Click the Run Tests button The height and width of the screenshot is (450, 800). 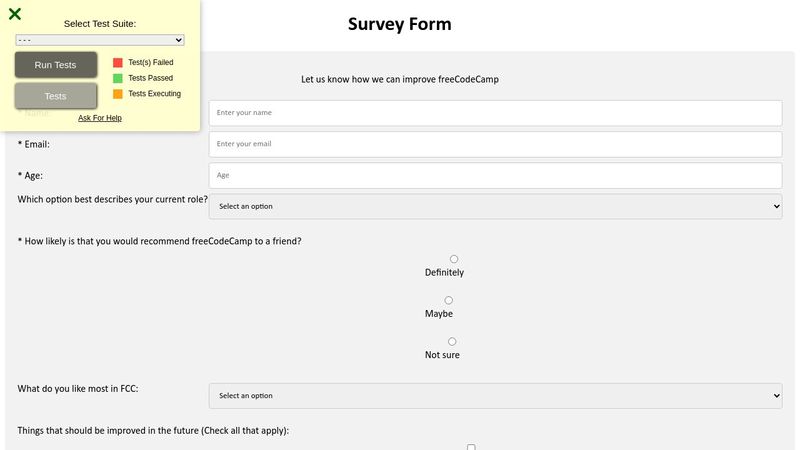click(x=56, y=65)
